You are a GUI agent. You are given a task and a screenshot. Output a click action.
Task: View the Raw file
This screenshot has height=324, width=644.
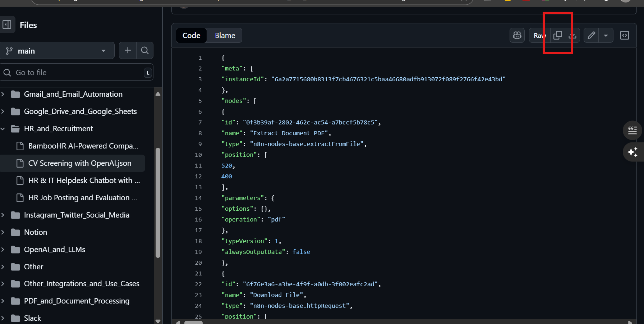click(x=539, y=36)
